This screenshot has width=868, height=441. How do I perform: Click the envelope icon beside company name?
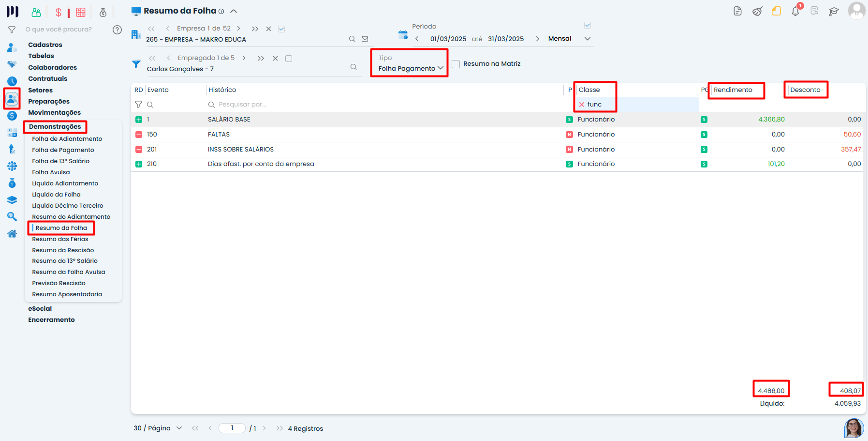coord(365,39)
